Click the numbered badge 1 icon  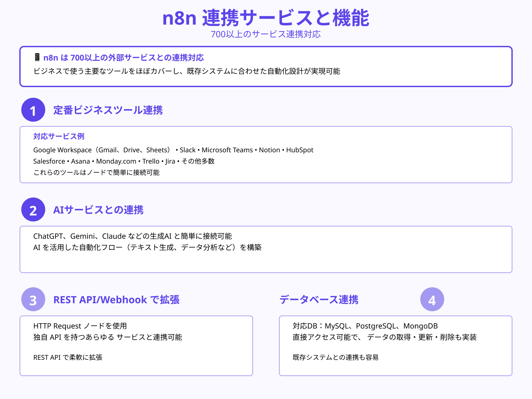click(33, 110)
